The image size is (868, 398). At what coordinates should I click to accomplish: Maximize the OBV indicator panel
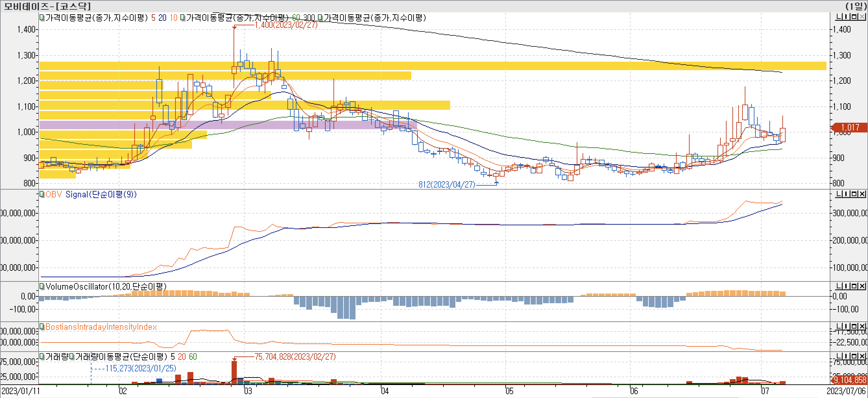point(854,194)
